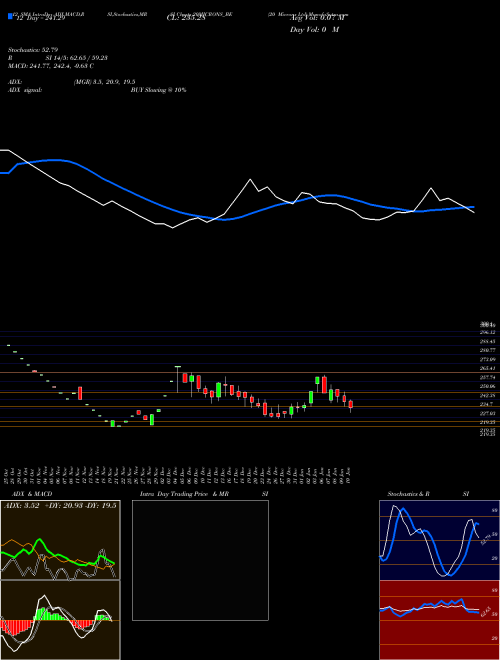Click the 'Intra Day Trading Price & MR' title
This screenshot has height=660, width=500.
[184, 494]
